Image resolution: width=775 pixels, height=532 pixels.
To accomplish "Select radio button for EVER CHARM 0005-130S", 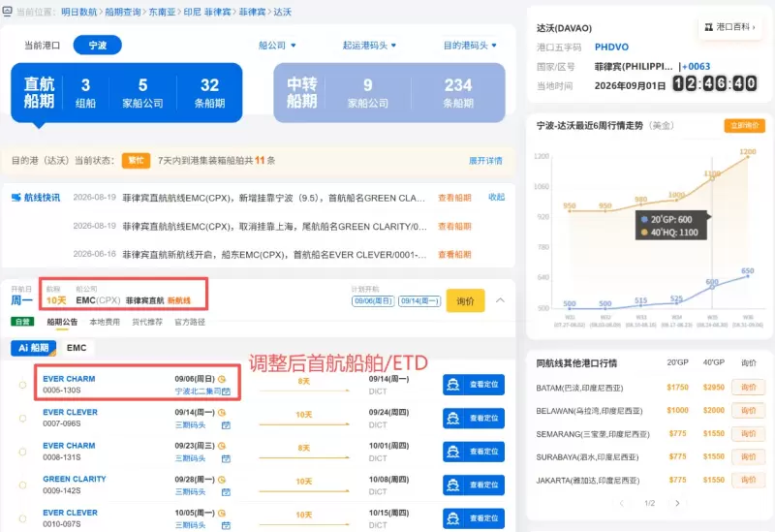I will (x=22, y=385).
